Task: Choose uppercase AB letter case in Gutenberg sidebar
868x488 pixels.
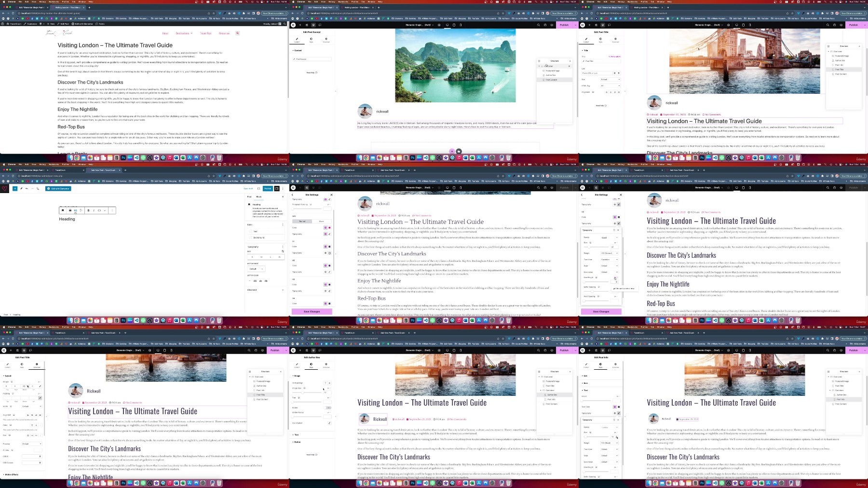Action: (255, 281)
